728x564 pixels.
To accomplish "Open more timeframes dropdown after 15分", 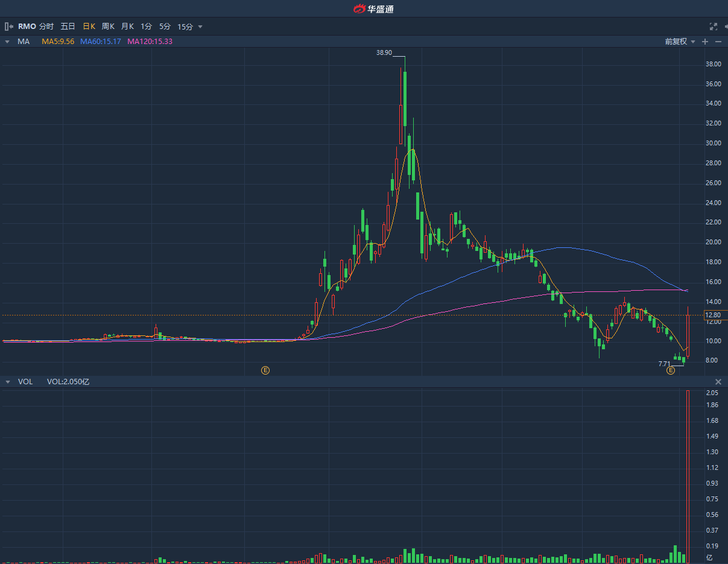I will pos(200,27).
